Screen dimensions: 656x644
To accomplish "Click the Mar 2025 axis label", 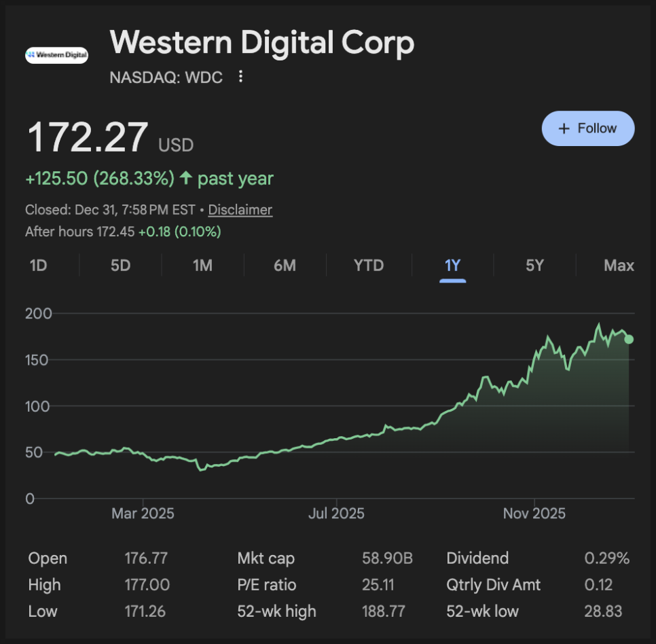I will (x=143, y=514).
